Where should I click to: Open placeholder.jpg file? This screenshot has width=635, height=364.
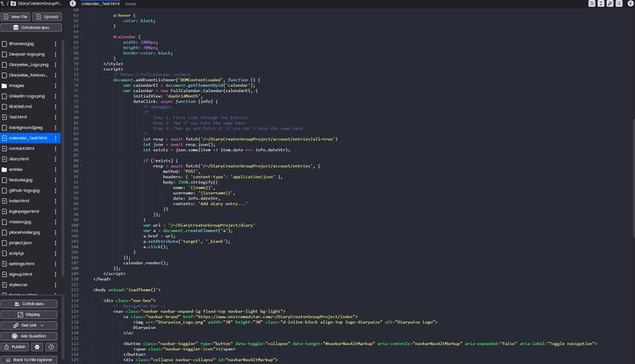[24, 232]
